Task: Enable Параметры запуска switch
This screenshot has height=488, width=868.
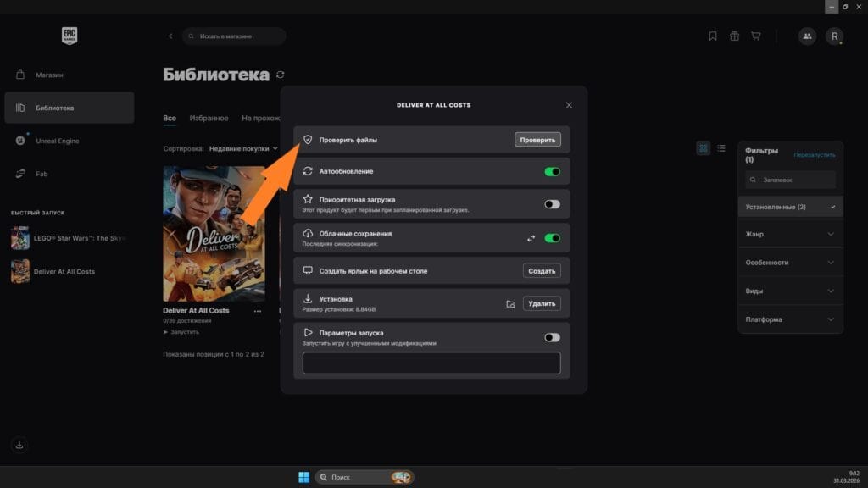Action: [x=552, y=337]
